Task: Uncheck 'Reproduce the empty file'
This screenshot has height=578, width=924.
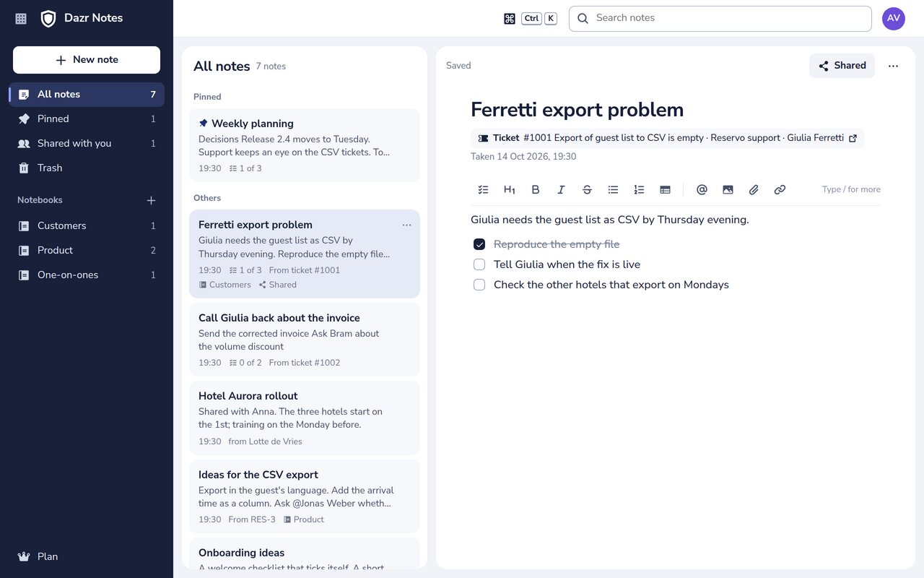Action: [479, 244]
